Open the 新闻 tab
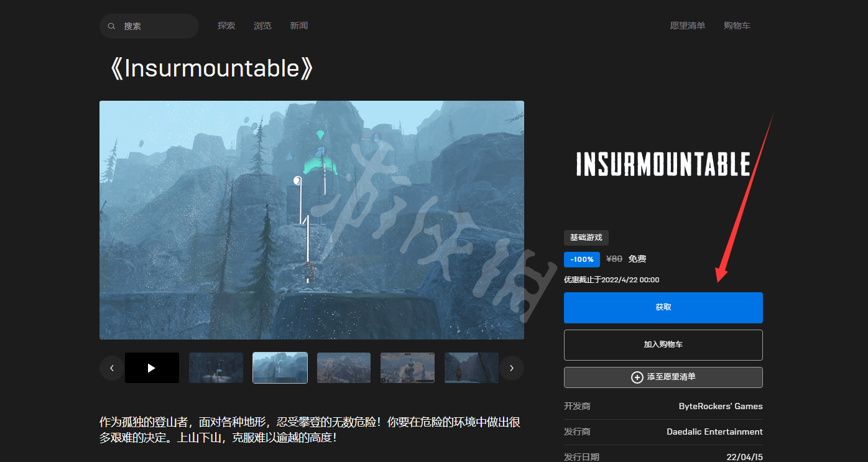The height and width of the screenshot is (462, 868). click(298, 25)
